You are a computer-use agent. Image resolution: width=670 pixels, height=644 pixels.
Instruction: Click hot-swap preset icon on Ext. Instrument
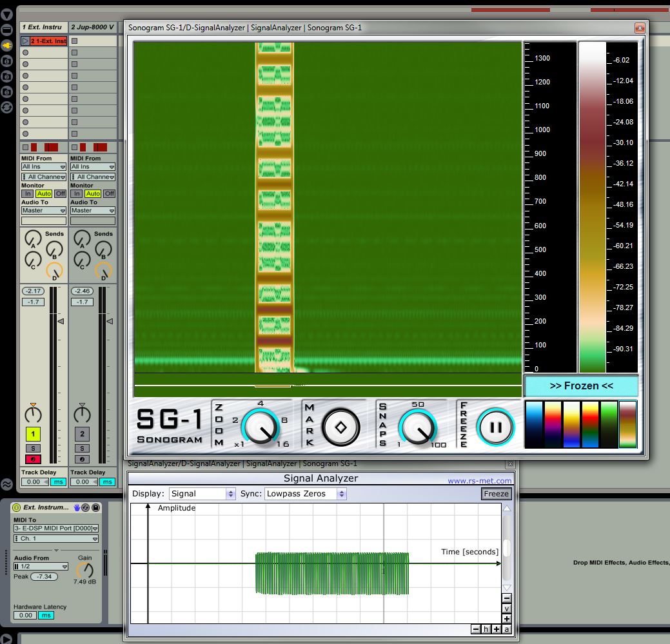click(86, 507)
